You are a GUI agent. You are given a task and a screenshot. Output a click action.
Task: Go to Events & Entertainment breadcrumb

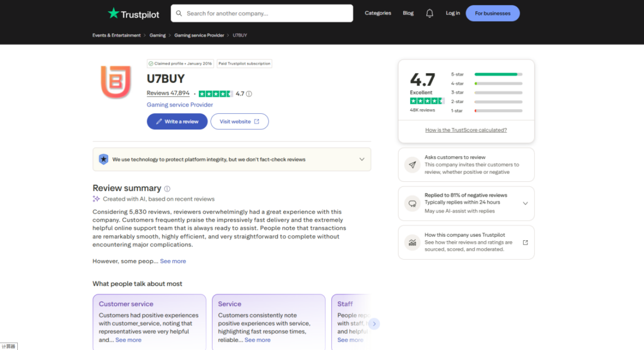[117, 35]
